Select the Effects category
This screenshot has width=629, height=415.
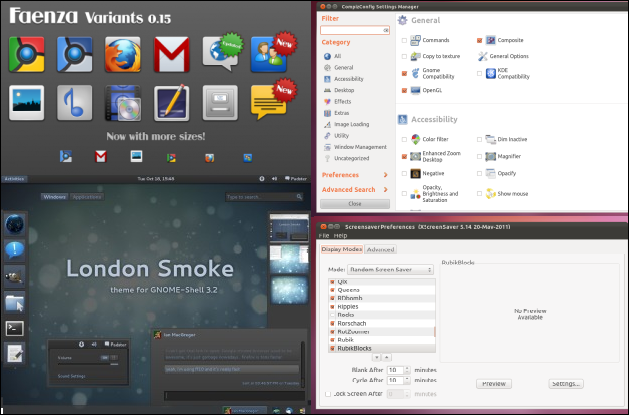343,101
